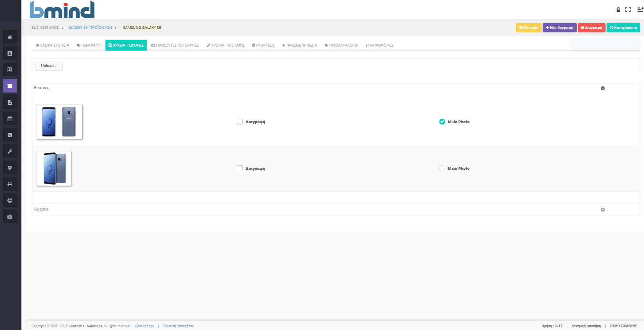
Task: Click the Κεντρική Αποθήκη footer entry
Action: coord(586,326)
